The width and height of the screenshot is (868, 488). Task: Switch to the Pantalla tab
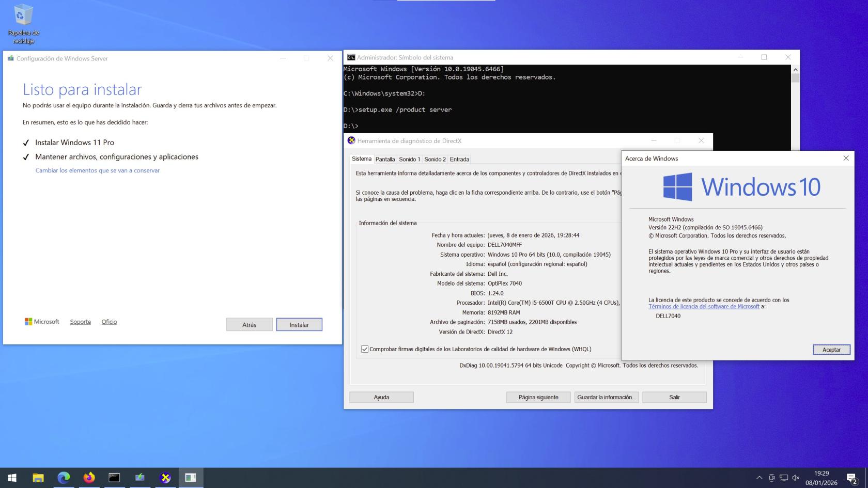click(x=385, y=160)
